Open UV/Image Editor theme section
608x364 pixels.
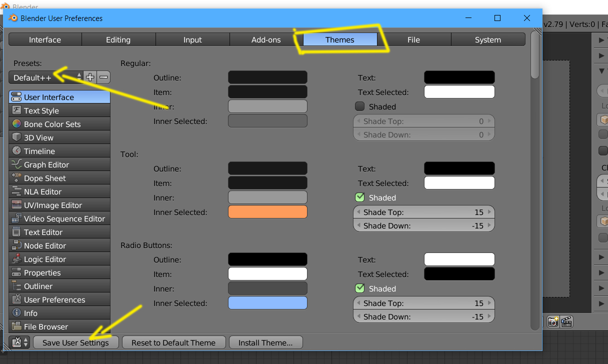coord(59,205)
